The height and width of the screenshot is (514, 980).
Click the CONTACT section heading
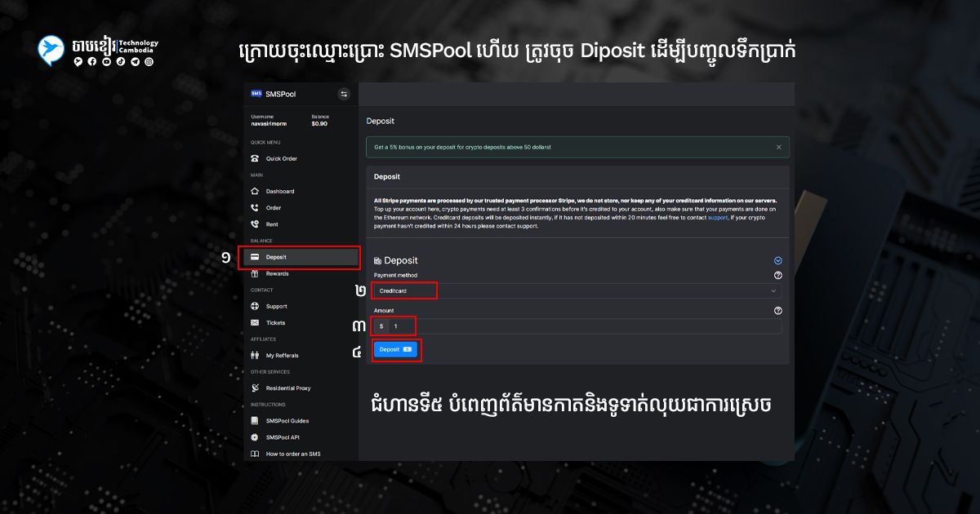click(262, 290)
